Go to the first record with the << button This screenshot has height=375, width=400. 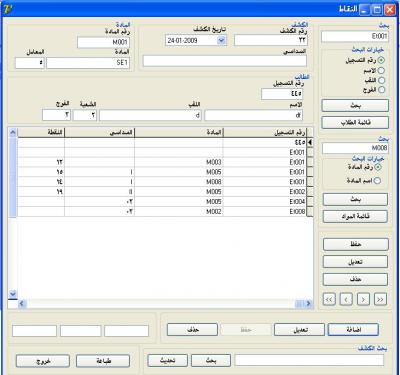[x=329, y=299]
